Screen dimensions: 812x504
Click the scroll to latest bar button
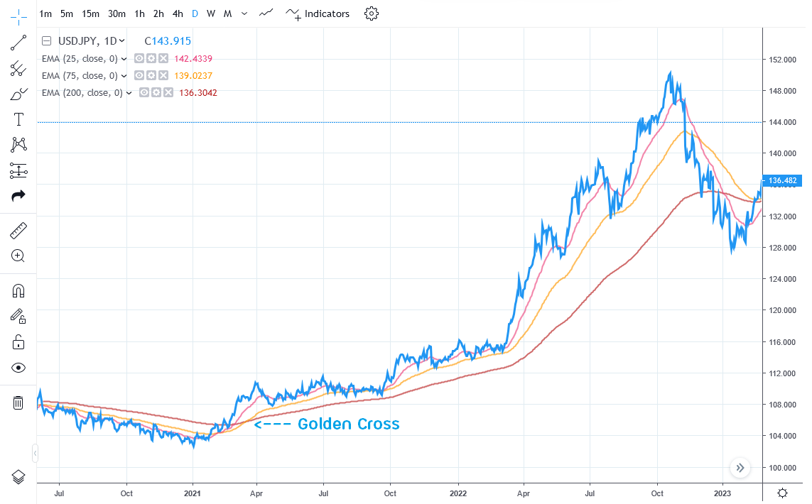pos(740,468)
